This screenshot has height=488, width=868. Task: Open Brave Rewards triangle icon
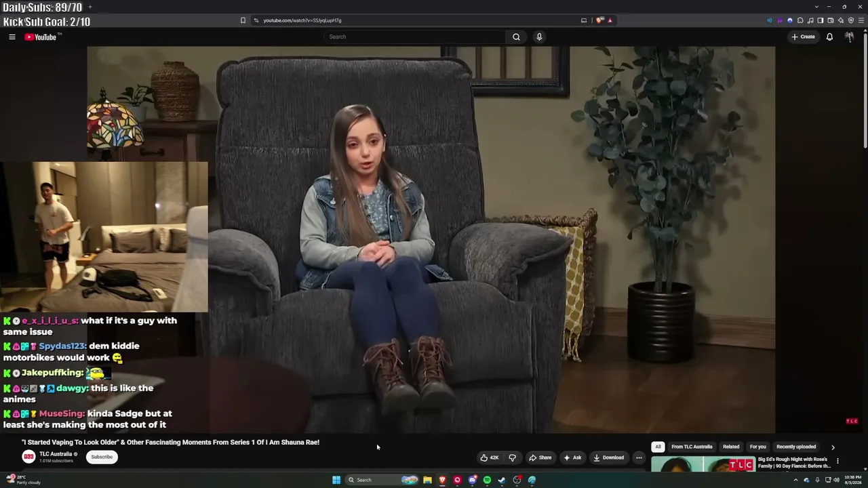pyautogui.click(x=610, y=20)
